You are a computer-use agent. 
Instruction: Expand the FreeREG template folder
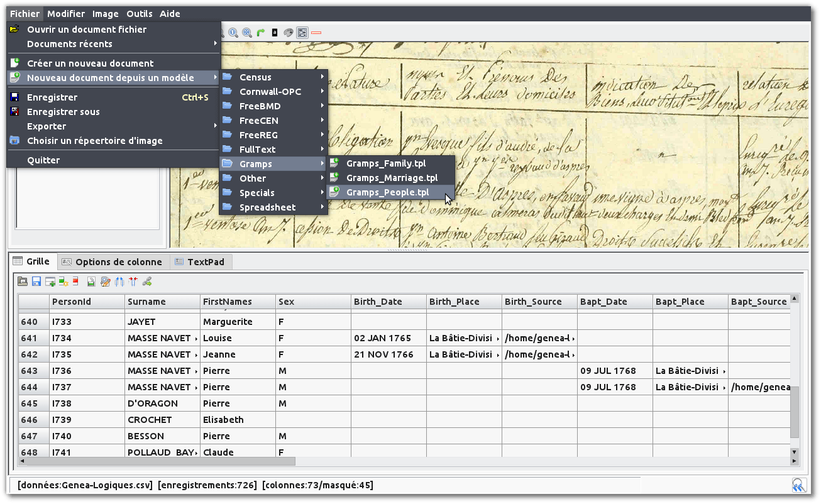(x=273, y=135)
